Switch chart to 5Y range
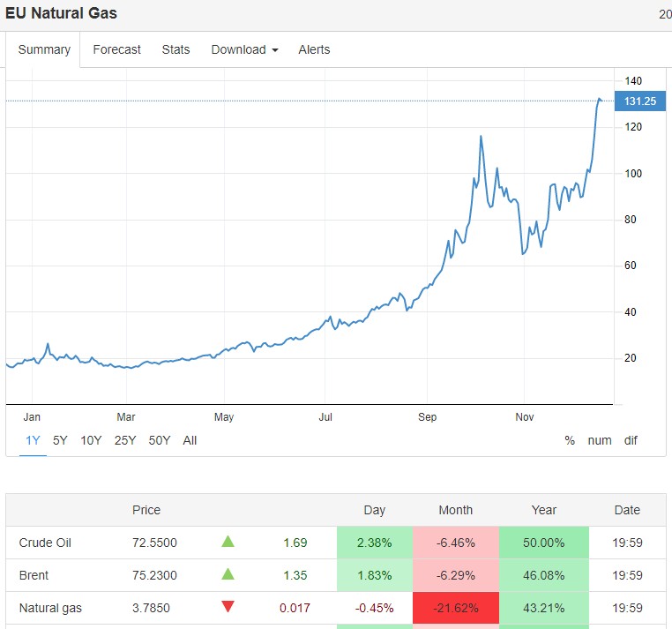The width and height of the screenshot is (672, 629). click(x=60, y=440)
